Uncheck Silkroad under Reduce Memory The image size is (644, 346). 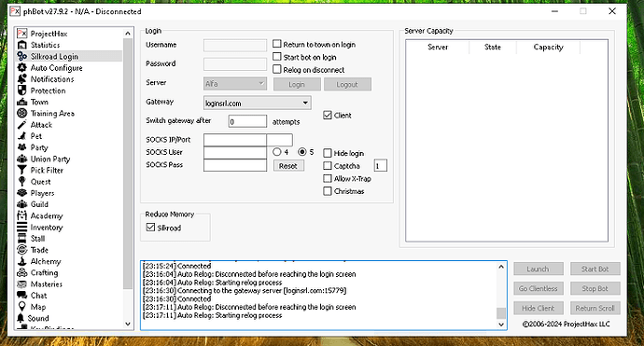click(x=150, y=228)
